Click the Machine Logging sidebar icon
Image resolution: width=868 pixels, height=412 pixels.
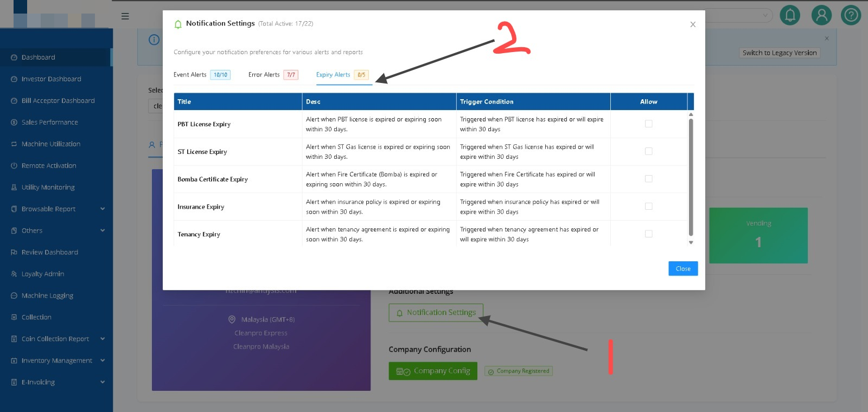pos(14,296)
